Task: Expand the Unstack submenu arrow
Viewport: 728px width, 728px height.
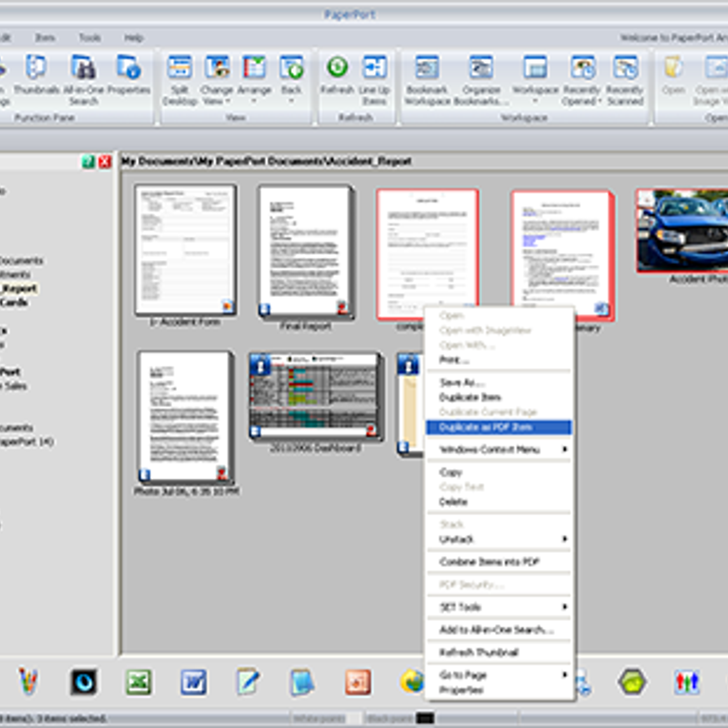Action: pos(565,539)
